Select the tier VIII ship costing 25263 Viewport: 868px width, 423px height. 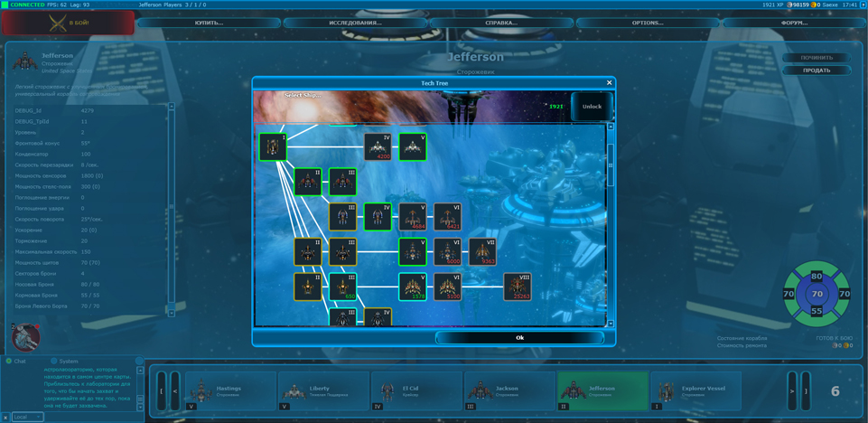tap(517, 287)
